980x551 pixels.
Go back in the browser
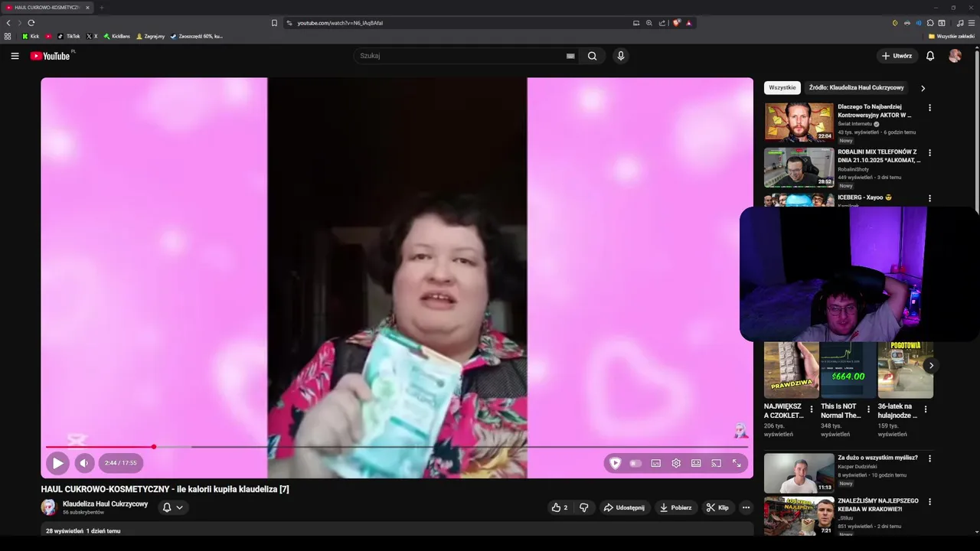tap(8, 23)
